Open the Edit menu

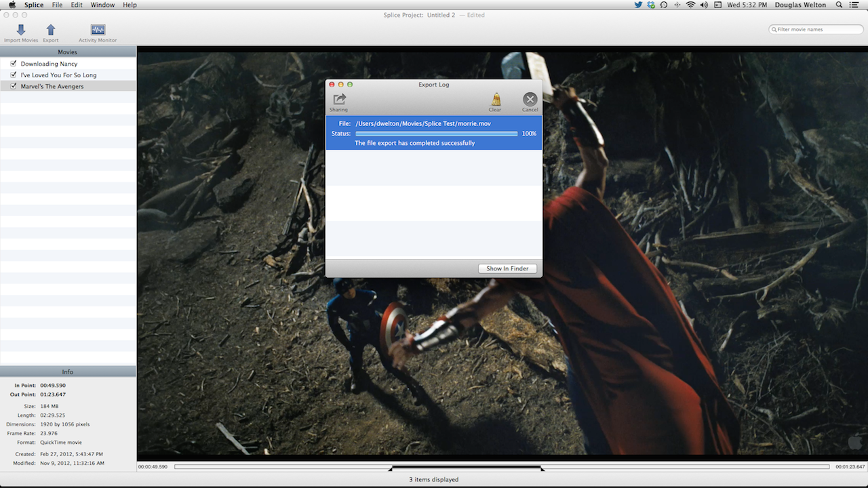coord(77,5)
